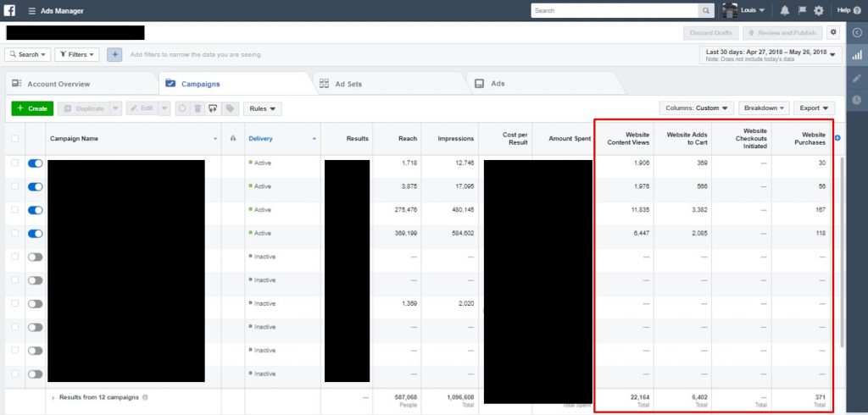The image size is (868, 415).
Task: Click the Louis profile avatar picture
Action: click(x=730, y=10)
